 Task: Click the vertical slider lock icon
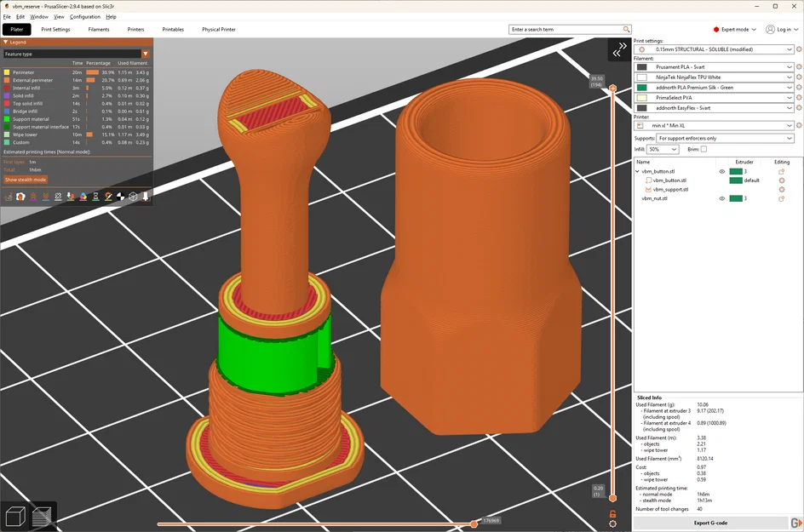(x=612, y=514)
